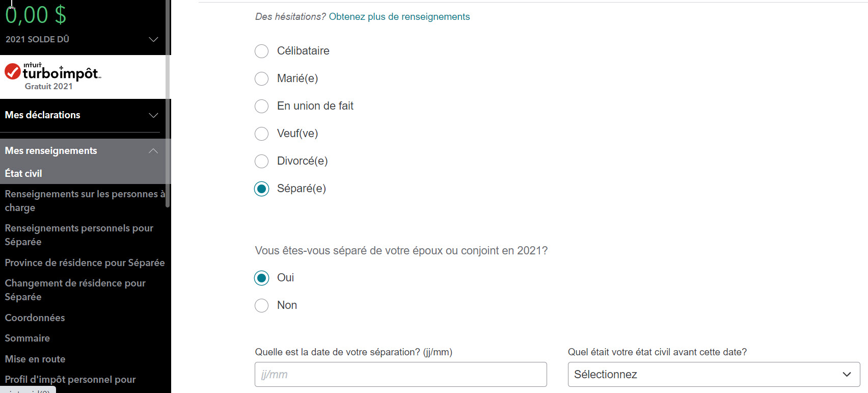Select the Marié(e) marital status
This screenshot has height=393, width=868.
pyautogui.click(x=261, y=78)
